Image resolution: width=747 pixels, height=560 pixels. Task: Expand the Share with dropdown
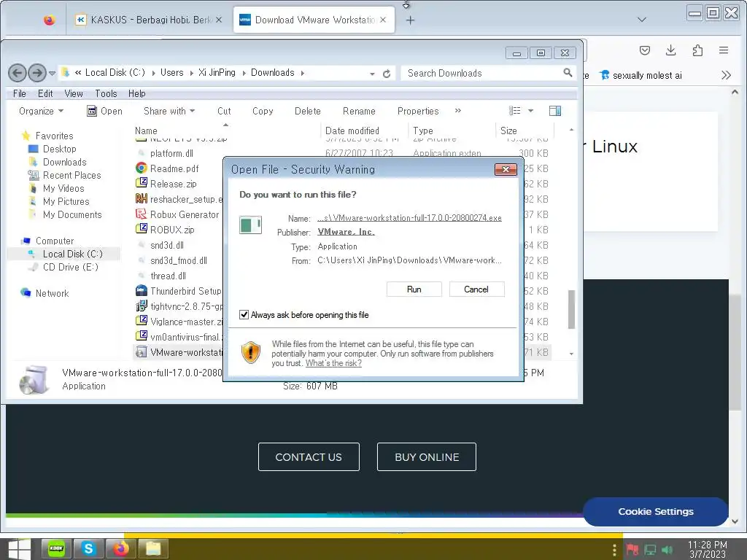click(169, 111)
